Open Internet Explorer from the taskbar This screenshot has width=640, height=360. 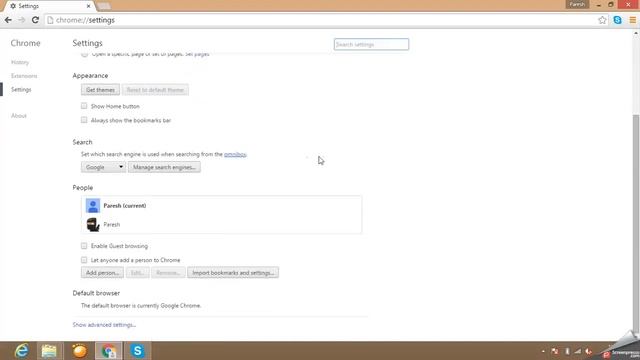[21, 351]
